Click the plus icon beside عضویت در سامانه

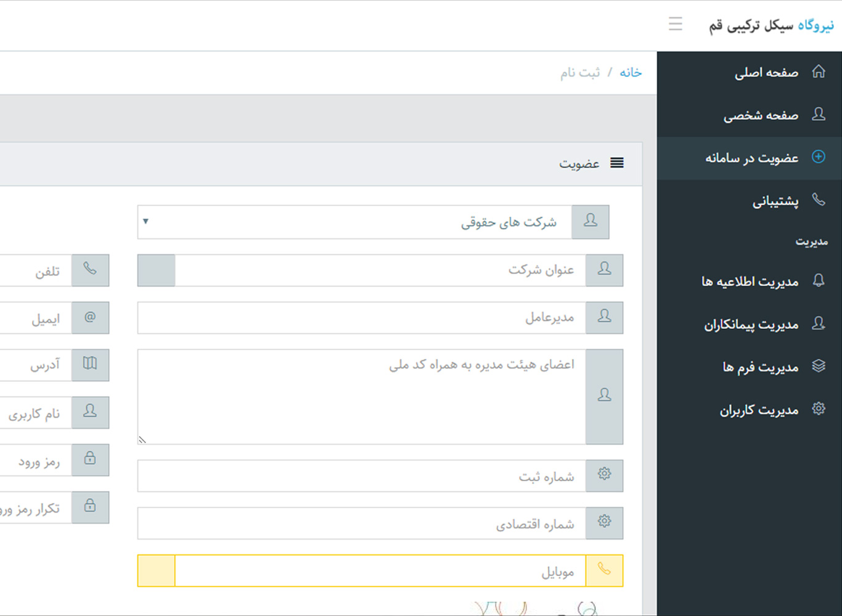819,156
